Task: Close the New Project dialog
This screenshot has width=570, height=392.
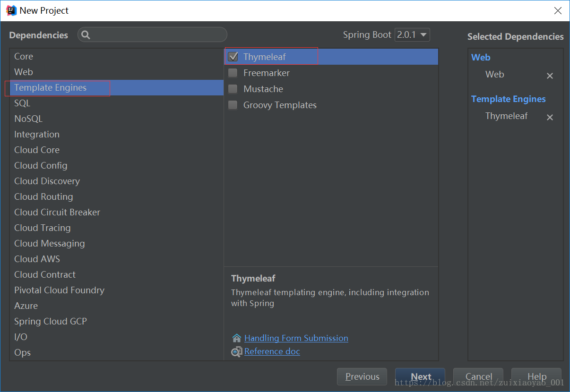Action: (x=558, y=10)
